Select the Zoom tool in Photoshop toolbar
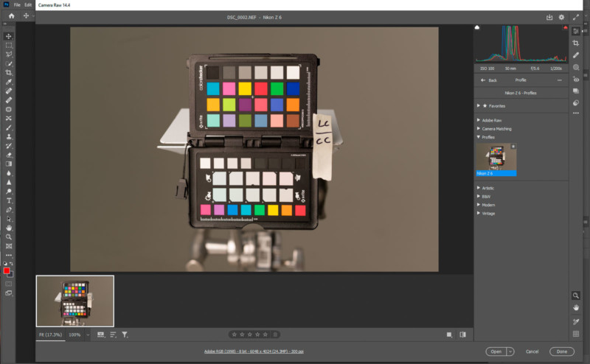Viewport: 590px width, 364px height. click(x=9, y=237)
